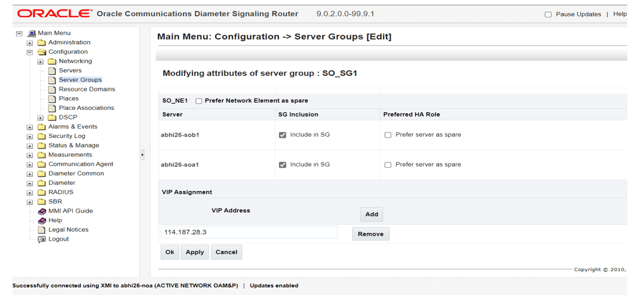This screenshot has width=644, height=298.
Task: Expand the Security Log node
Action: (30, 137)
